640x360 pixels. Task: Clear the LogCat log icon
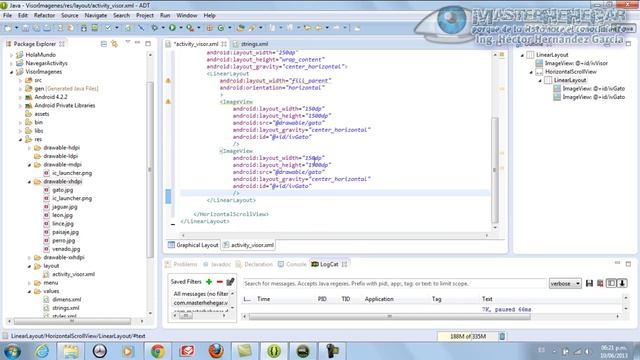point(600,283)
